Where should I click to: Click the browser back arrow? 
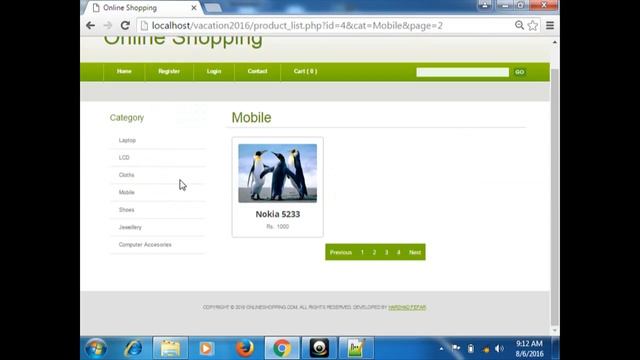[x=91, y=25]
